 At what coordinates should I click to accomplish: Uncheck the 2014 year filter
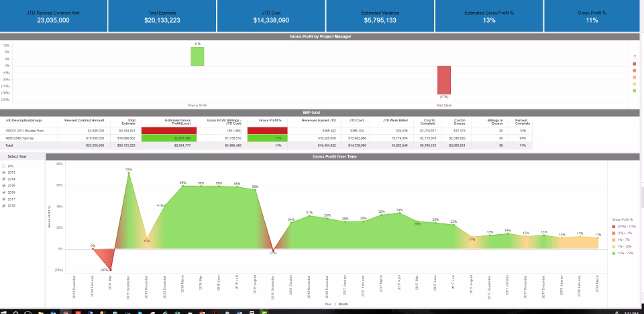pyautogui.click(x=4, y=179)
